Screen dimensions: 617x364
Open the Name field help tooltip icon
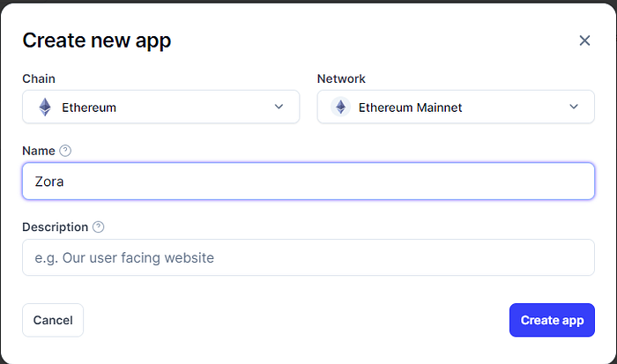tap(65, 151)
